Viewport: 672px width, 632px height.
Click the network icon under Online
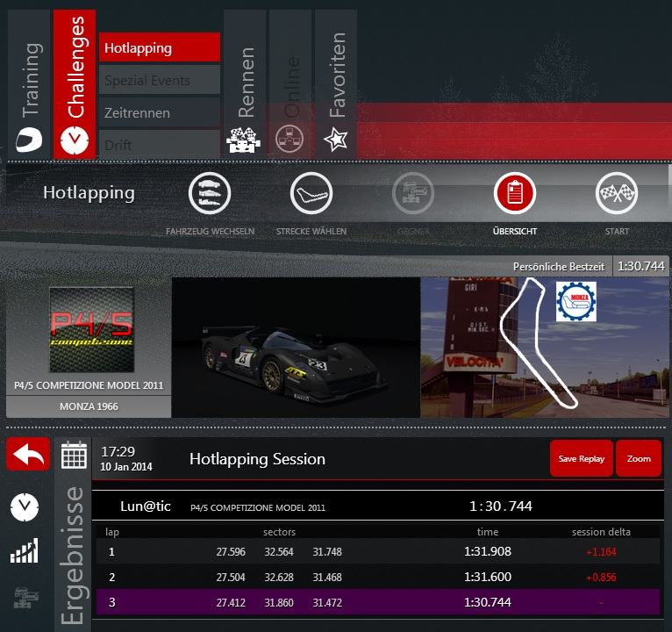(290, 139)
